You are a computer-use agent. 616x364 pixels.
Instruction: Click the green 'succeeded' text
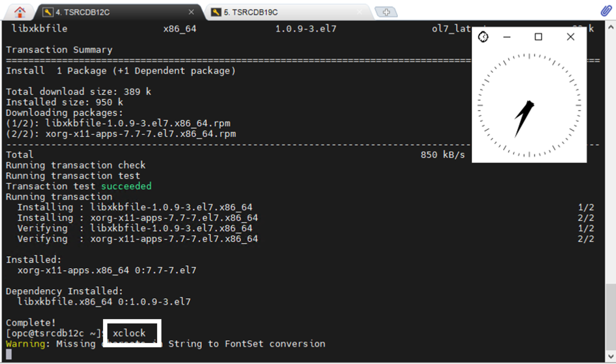click(x=126, y=186)
